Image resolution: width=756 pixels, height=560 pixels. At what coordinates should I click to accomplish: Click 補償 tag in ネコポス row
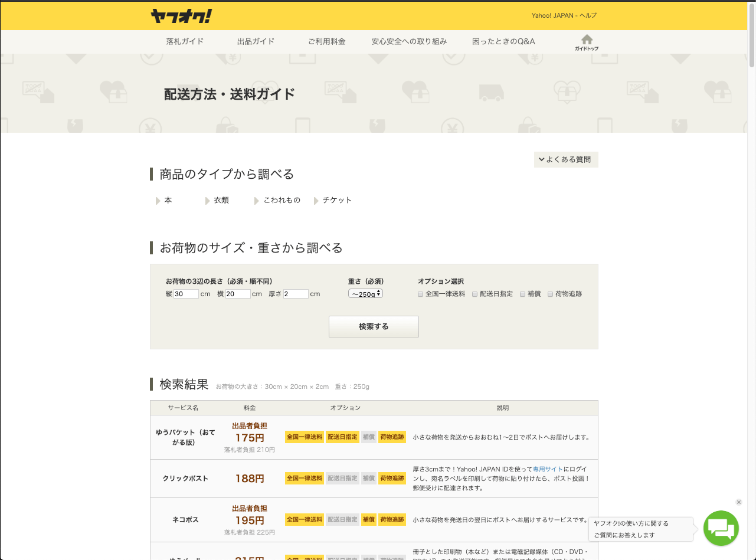(x=369, y=520)
